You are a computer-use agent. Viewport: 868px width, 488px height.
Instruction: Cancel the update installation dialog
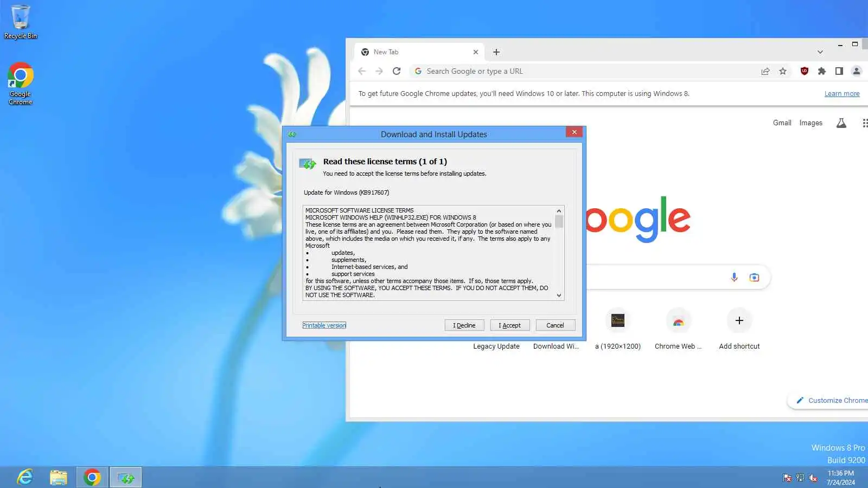tap(555, 325)
